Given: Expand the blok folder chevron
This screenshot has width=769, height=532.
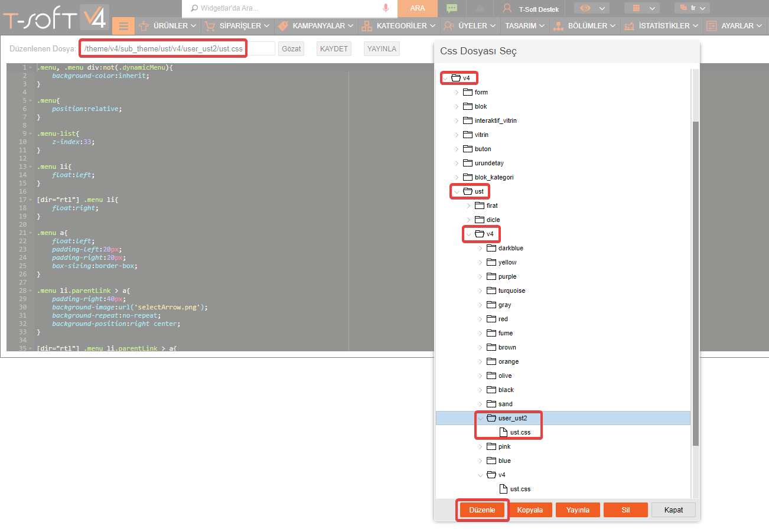Looking at the screenshot, I should point(457,106).
